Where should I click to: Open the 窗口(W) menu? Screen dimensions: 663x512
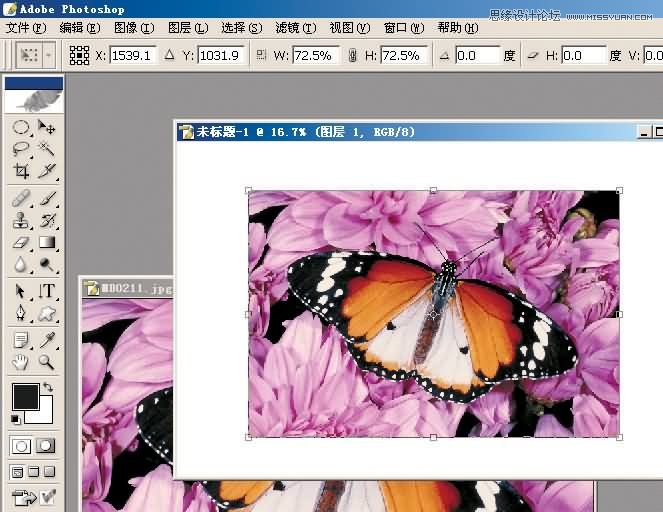(x=404, y=28)
